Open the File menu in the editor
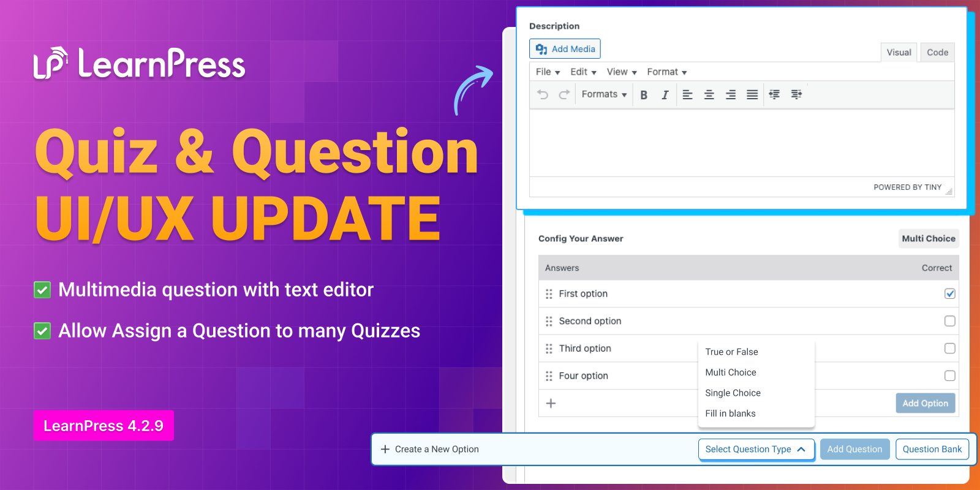The image size is (980, 490). click(548, 72)
